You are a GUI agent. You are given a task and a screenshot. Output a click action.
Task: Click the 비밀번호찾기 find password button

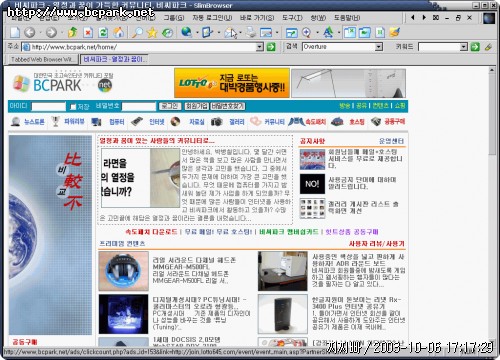pyautogui.click(x=228, y=106)
